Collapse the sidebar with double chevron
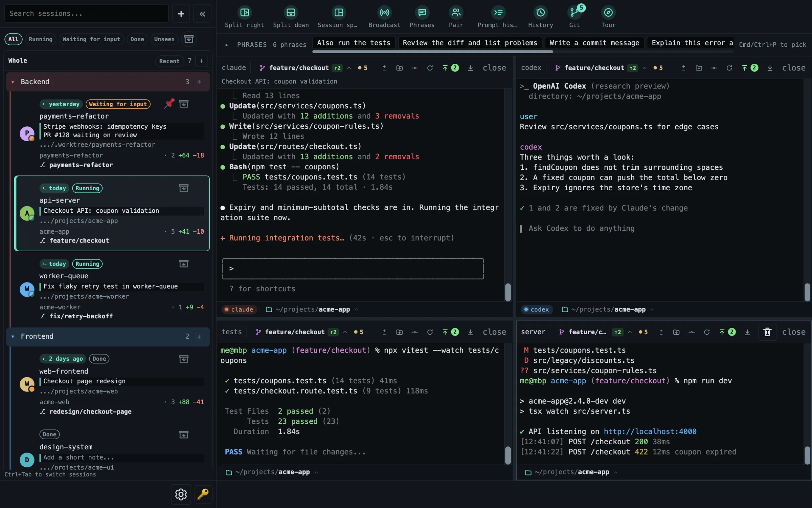 tap(202, 14)
